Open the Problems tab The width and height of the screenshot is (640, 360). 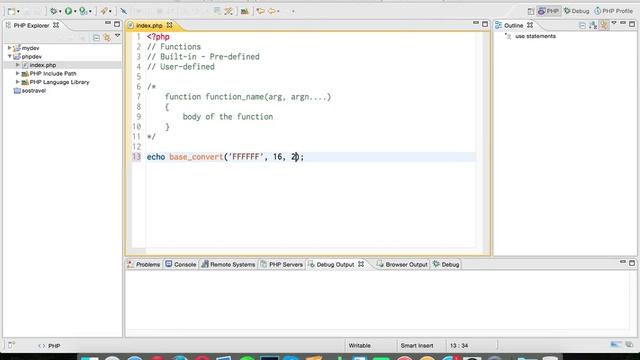144,264
